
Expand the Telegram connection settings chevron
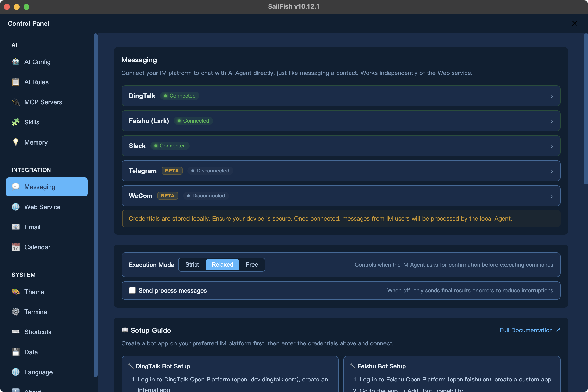click(551, 171)
